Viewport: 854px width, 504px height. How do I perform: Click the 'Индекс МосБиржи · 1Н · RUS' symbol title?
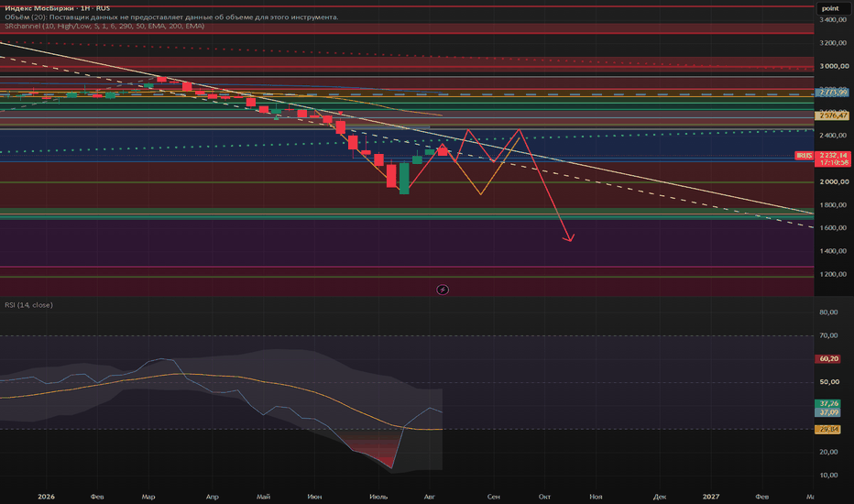(x=57, y=8)
